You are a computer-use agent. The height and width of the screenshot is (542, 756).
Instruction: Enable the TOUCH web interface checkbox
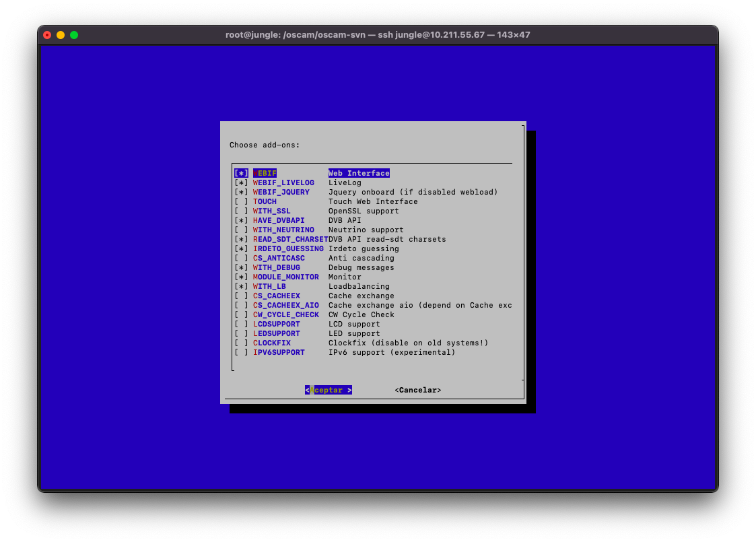tap(241, 201)
